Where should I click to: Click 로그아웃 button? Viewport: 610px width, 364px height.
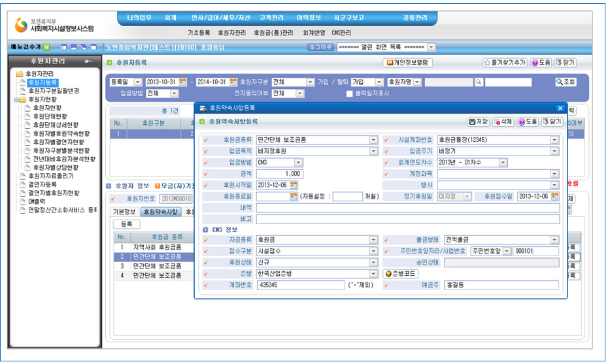[x=321, y=48]
